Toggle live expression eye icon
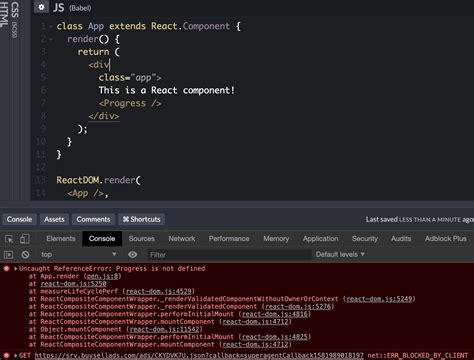Viewport: 474px width, 360px height. tap(132, 255)
